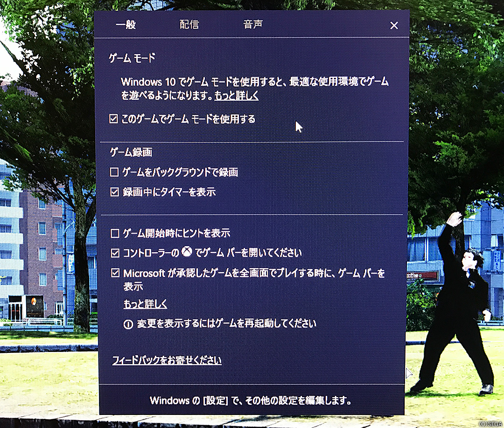
Task: Open もっと詳しく link under ゲーム モード
Action: coord(236,96)
